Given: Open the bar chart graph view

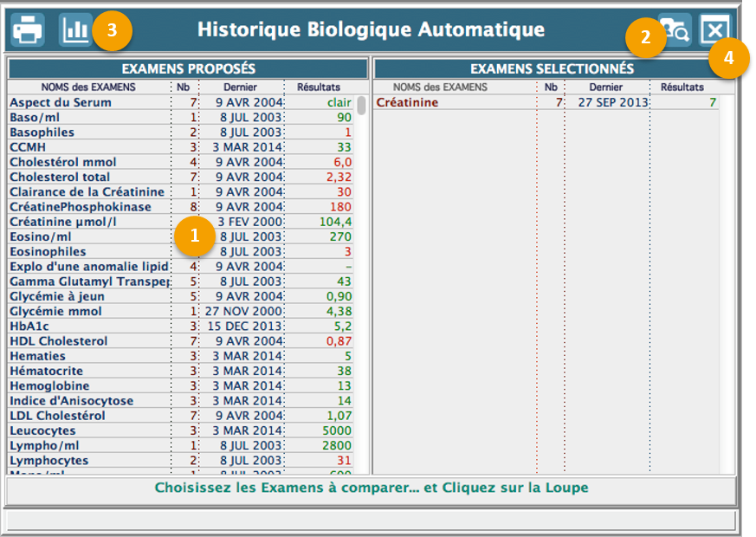Looking at the screenshot, I should (x=75, y=30).
